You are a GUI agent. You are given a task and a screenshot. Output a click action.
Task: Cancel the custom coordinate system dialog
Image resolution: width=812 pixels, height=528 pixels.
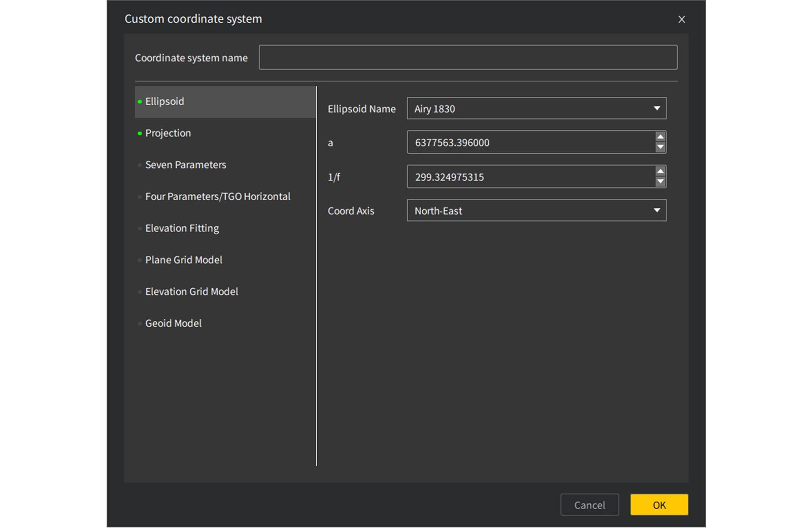tap(589, 505)
